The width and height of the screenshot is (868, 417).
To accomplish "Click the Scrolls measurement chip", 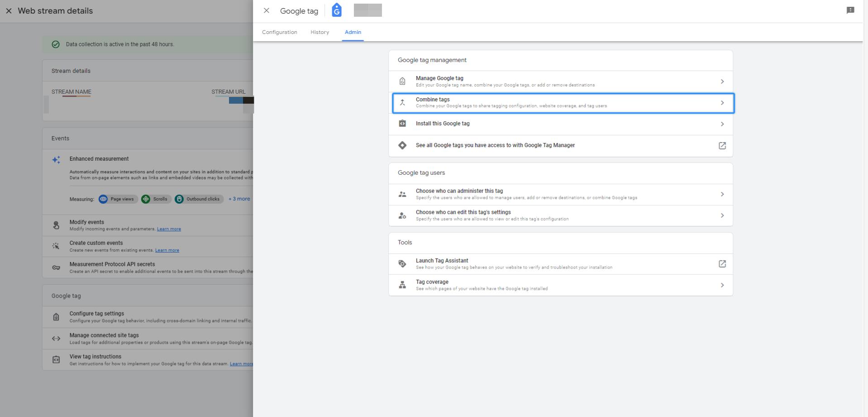I will pyautogui.click(x=156, y=199).
